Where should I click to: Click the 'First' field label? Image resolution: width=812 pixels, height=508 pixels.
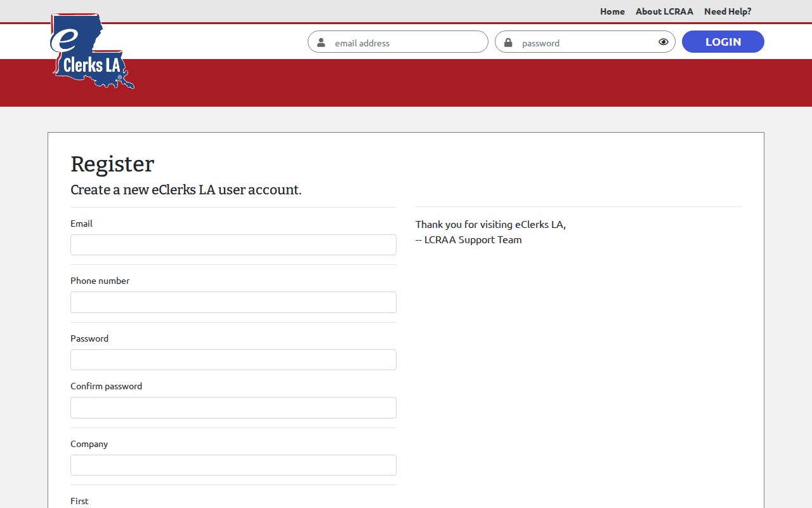click(79, 501)
